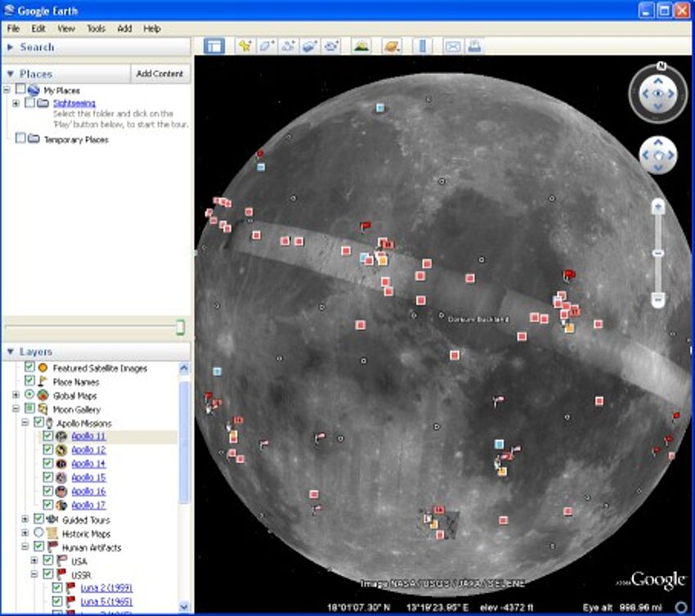
Task: Open the Tools menu
Action: [x=96, y=29]
